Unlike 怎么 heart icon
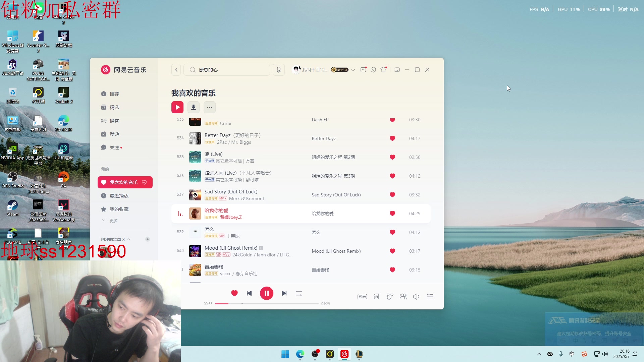 pos(392,232)
